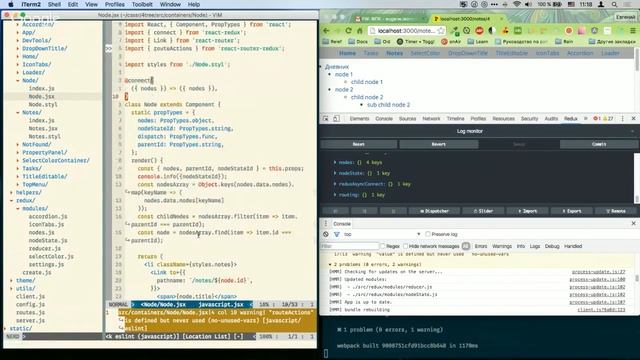Image resolution: width=640 pixels, height=360 pixels.
Task: Open Timer Toggl bookmark
Action: 415,42
